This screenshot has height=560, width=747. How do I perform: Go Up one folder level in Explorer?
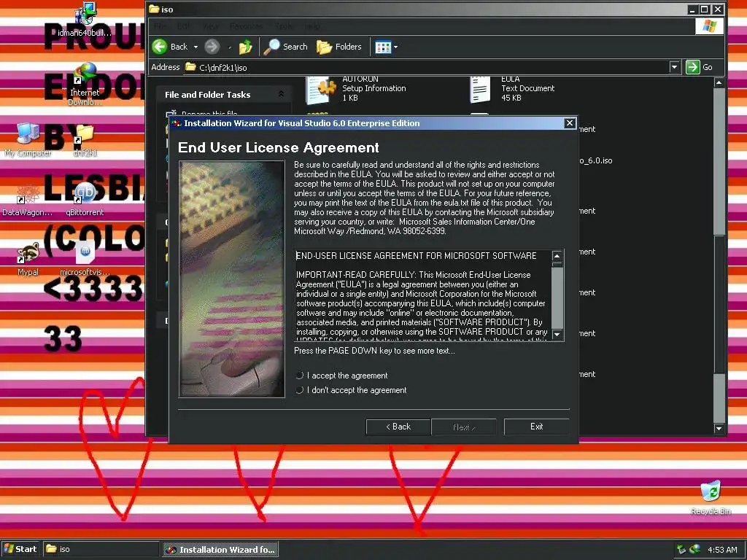(x=246, y=47)
